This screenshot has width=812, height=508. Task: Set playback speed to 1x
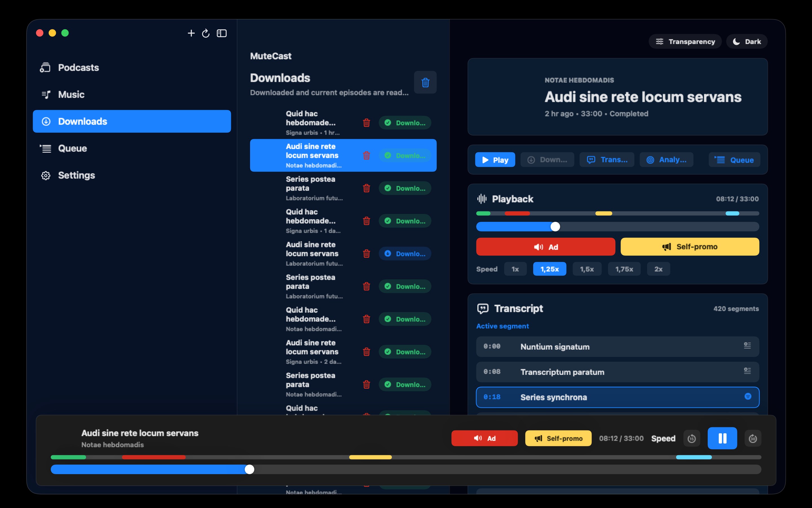[515, 269]
